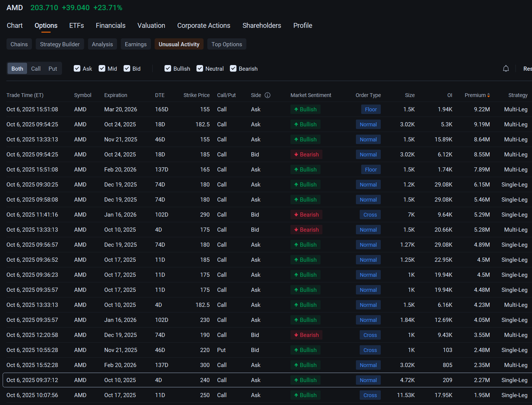532x405 pixels.
Task: Uncheck the Ask checkbox
Action: pos(77,68)
